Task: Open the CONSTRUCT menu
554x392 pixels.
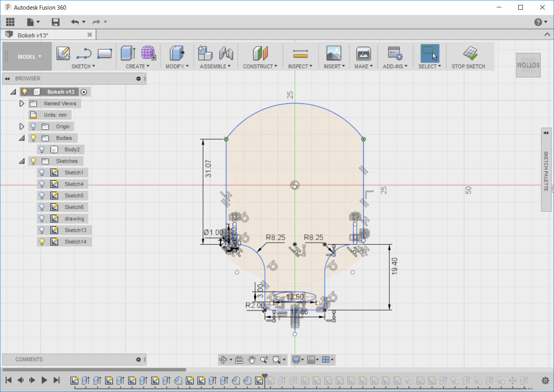Action: pos(260,66)
